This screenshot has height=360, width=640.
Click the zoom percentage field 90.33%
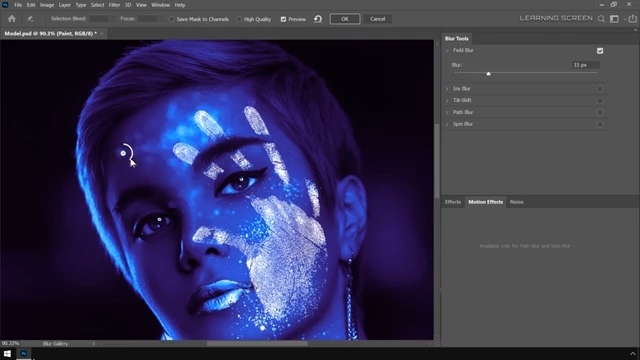click(11, 344)
